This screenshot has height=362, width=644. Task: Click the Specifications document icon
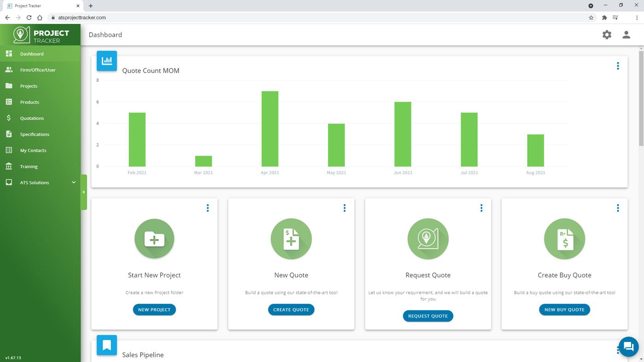click(9, 134)
